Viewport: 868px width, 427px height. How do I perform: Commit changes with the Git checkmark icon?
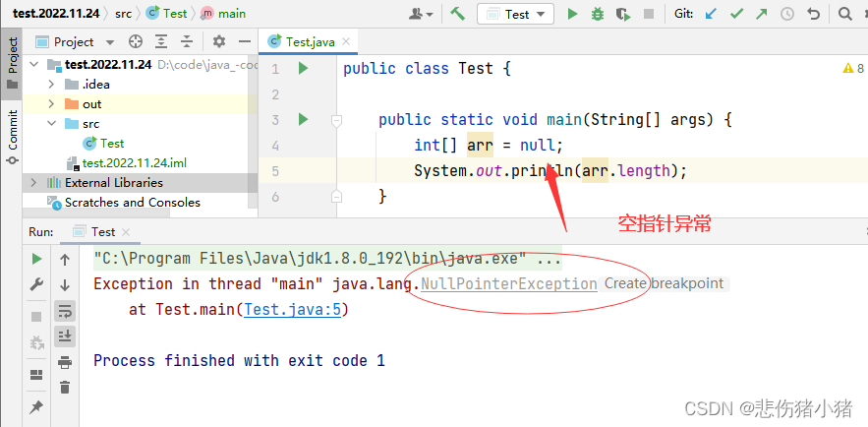(736, 14)
